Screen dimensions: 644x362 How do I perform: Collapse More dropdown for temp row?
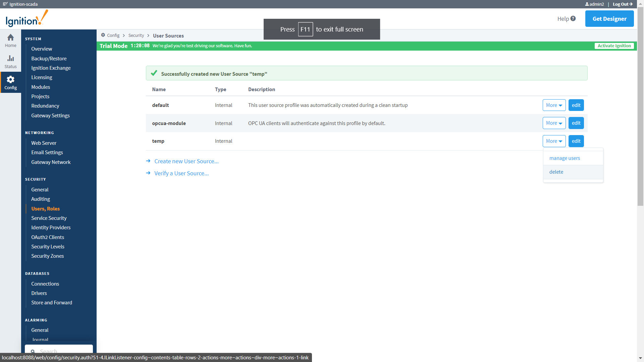coord(554,141)
